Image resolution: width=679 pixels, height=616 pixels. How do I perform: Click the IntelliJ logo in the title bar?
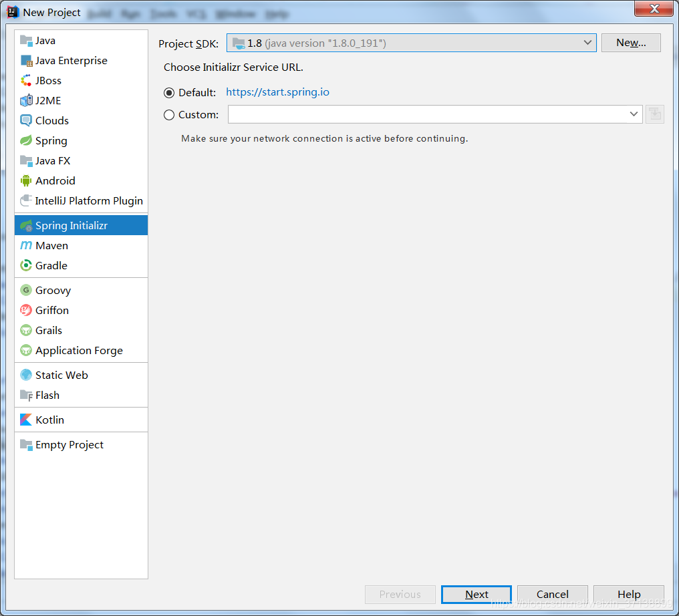(13, 12)
